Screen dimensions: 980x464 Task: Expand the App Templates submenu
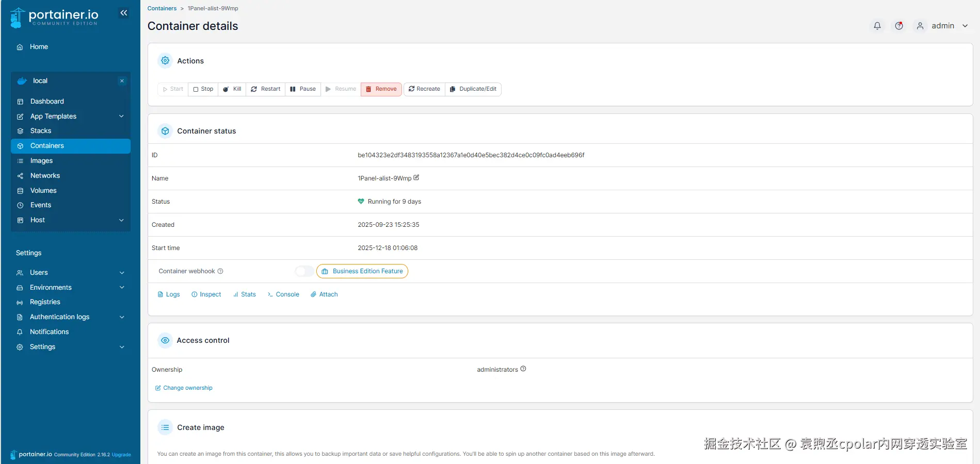coord(121,117)
